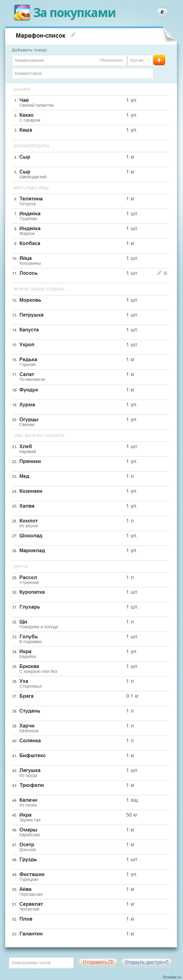Click the Марафон-список title

(x=41, y=35)
